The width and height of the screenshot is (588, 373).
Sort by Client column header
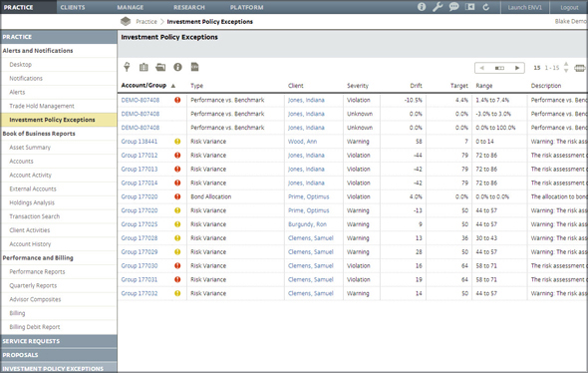point(296,86)
